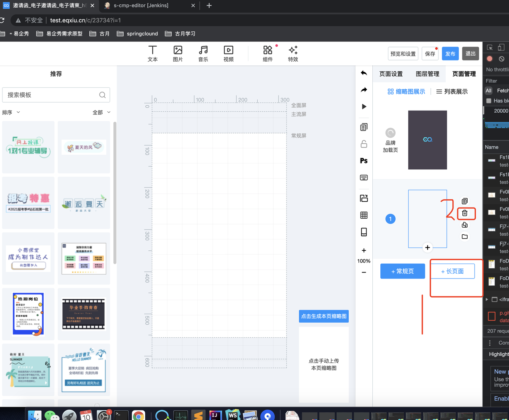Switch to 列表展示 list view
The height and width of the screenshot is (420, 509).
452,91
